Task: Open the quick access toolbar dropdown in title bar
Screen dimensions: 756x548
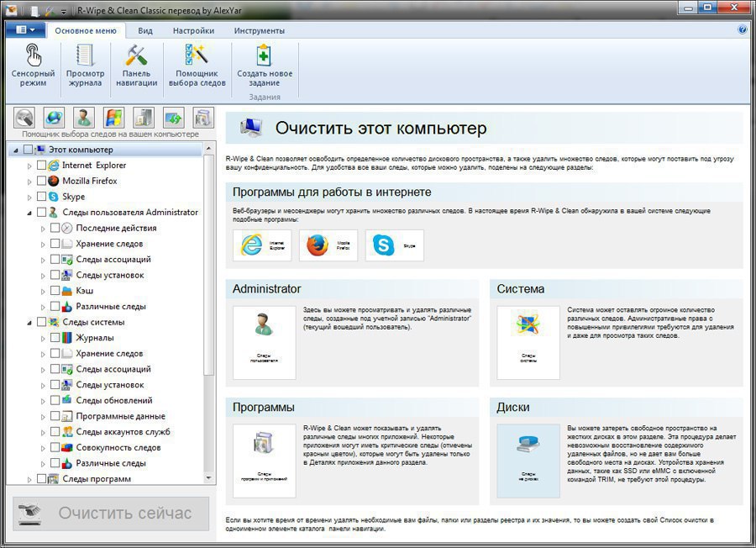Action: [63, 11]
